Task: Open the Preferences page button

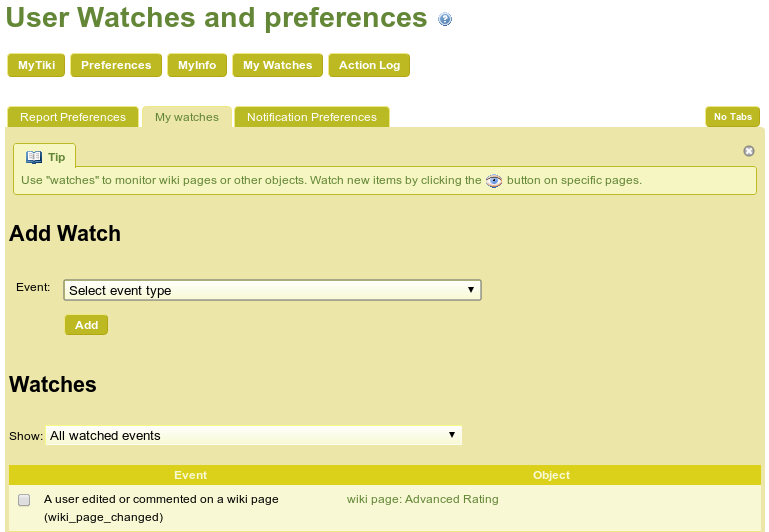Action: pyautogui.click(x=116, y=65)
